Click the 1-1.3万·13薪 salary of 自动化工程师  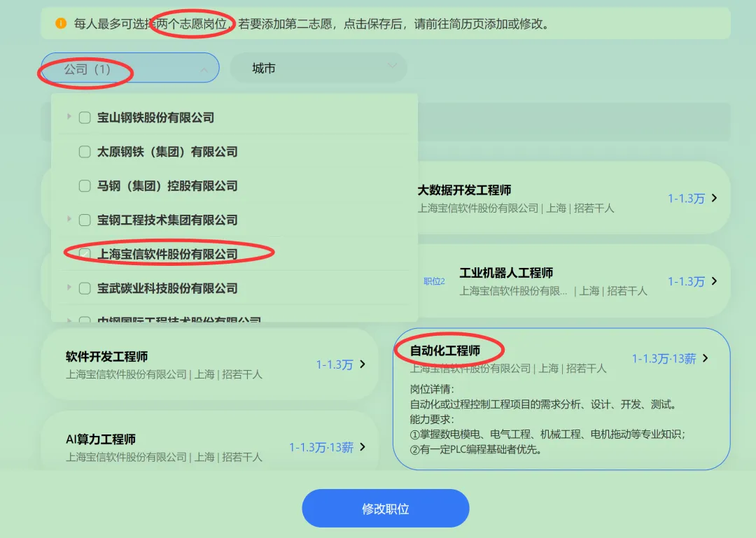[664, 359]
